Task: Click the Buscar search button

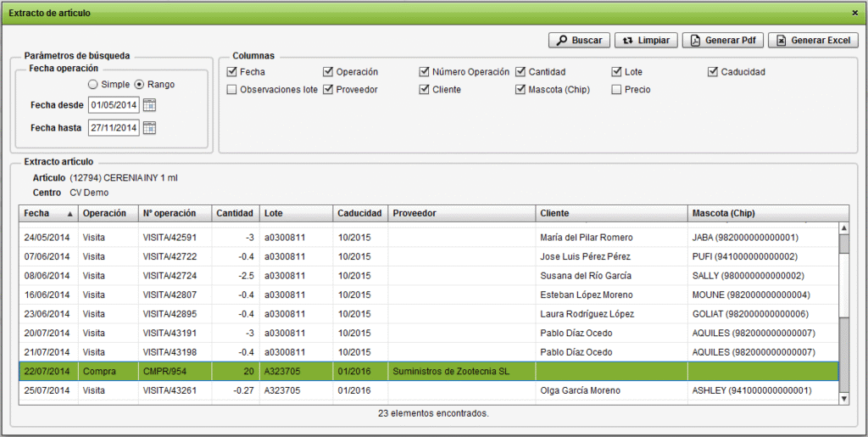Action: [x=579, y=40]
